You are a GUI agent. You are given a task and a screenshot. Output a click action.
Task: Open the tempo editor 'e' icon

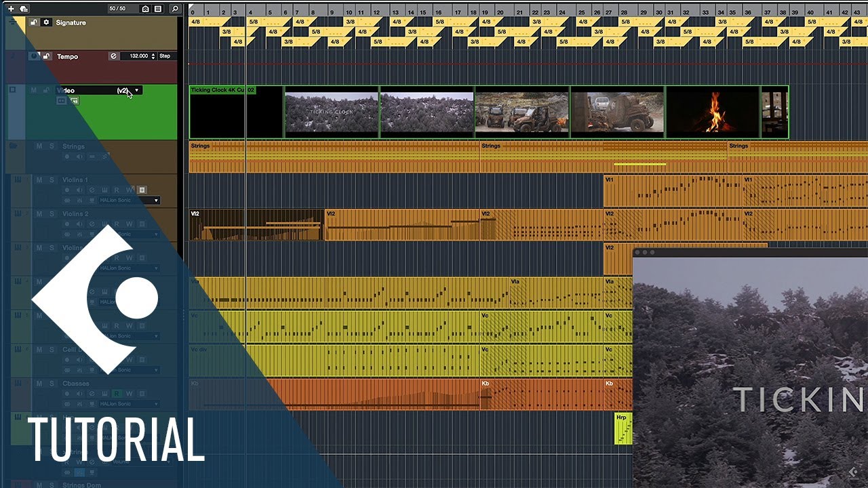pyautogui.click(x=113, y=56)
